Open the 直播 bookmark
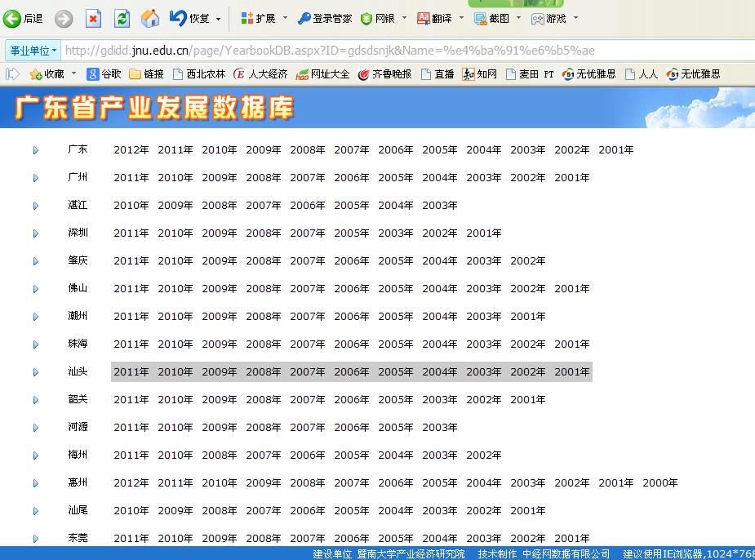The image size is (755, 560). point(437,74)
